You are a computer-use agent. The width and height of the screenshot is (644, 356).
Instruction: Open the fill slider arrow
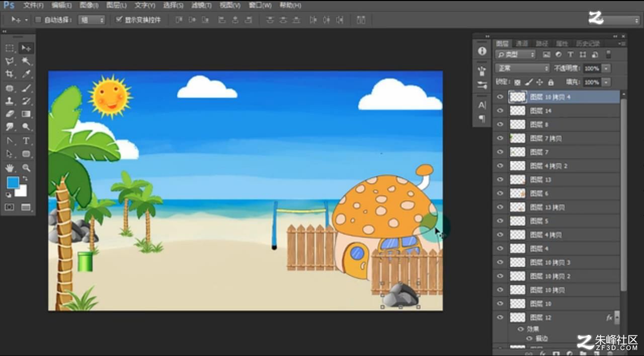pos(606,82)
